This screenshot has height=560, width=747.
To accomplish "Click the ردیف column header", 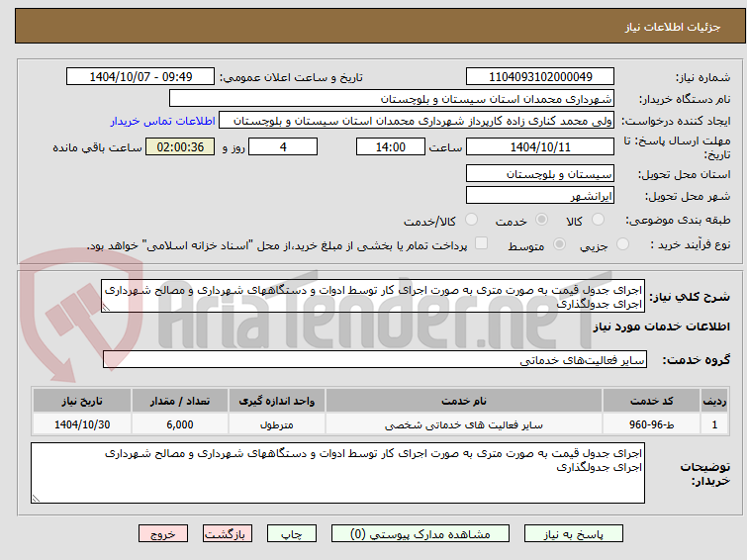I will click(x=714, y=401).
